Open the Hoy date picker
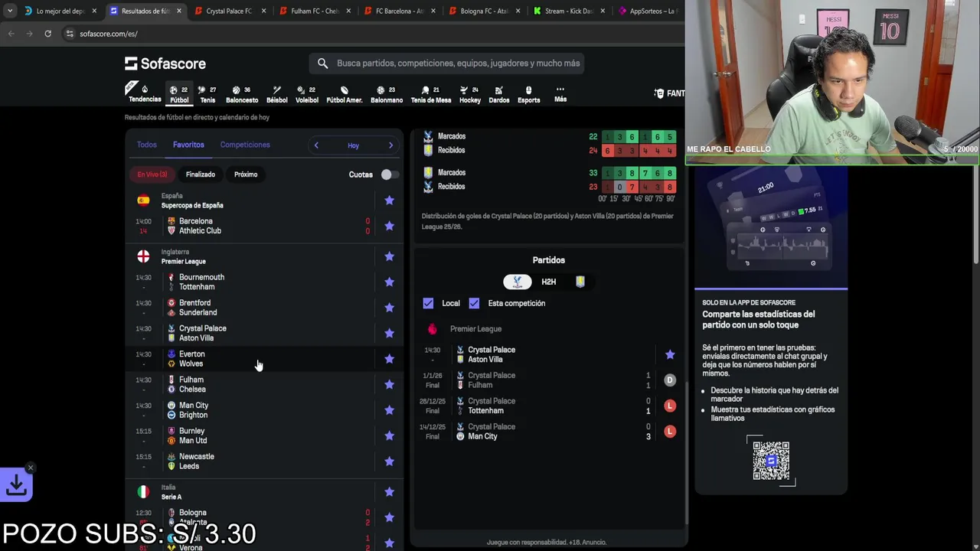Viewport: 980px width, 551px height. click(353, 145)
